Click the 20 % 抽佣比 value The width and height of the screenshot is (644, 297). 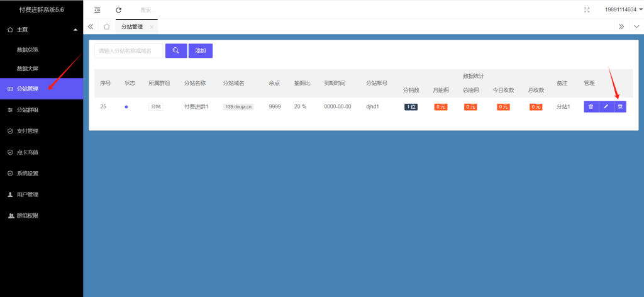(300, 107)
